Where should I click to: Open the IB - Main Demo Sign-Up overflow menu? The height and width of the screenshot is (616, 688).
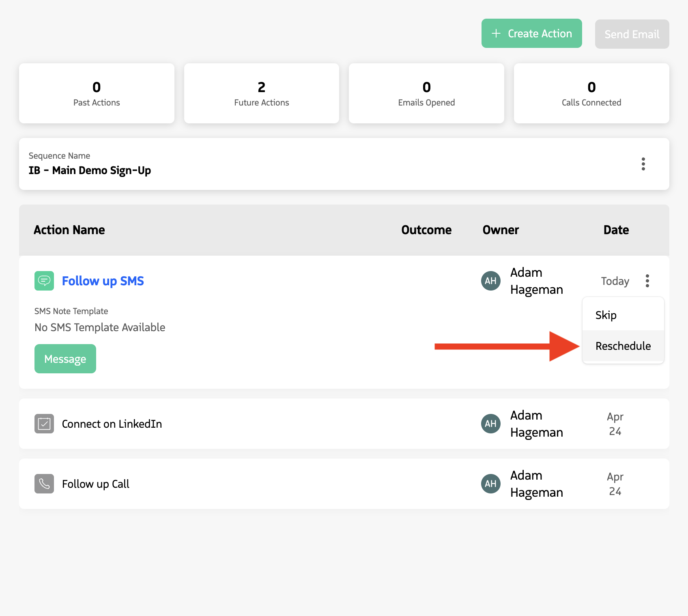click(x=643, y=164)
